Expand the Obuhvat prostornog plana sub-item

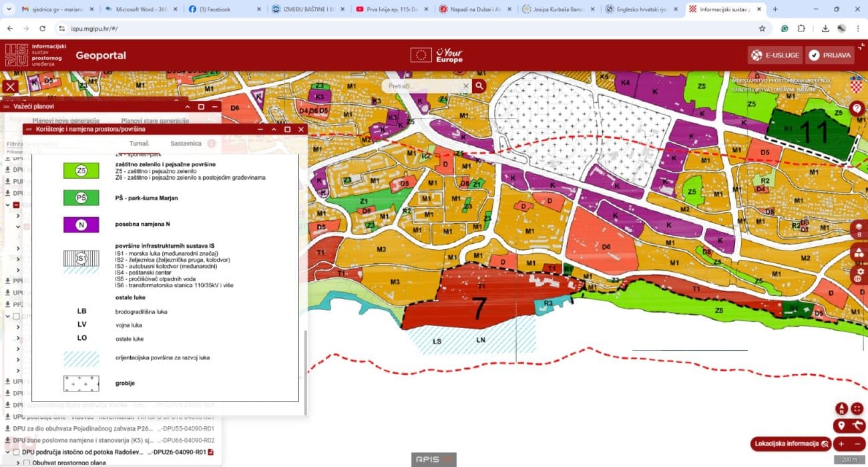click(x=17, y=462)
